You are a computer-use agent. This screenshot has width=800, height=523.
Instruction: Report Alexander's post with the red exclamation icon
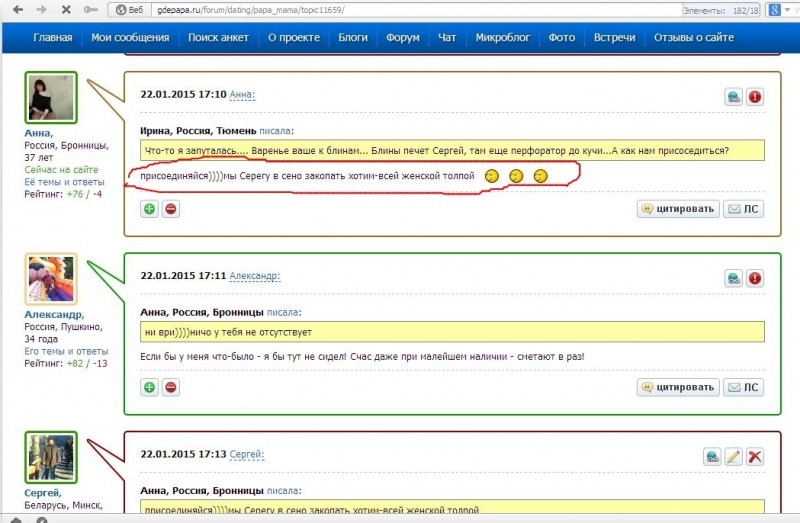pyautogui.click(x=755, y=277)
